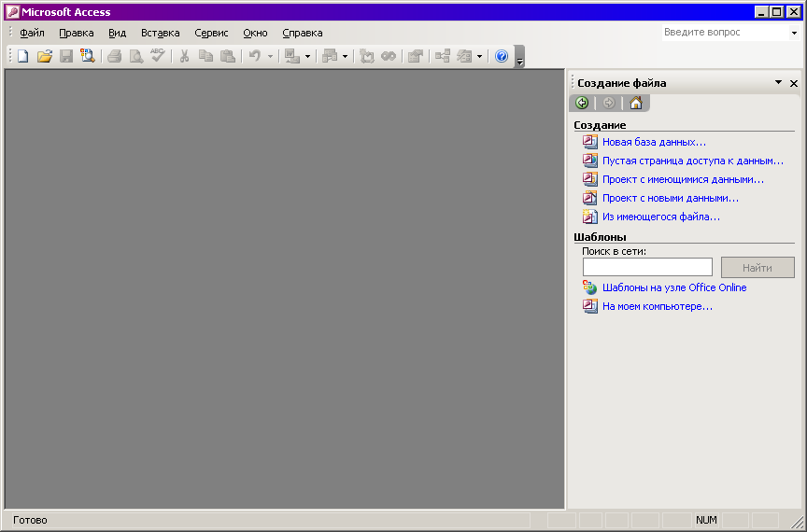The height and width of the screenshot is (532, 807).
Task: Open the Правка menu
Action: [77, 33]
